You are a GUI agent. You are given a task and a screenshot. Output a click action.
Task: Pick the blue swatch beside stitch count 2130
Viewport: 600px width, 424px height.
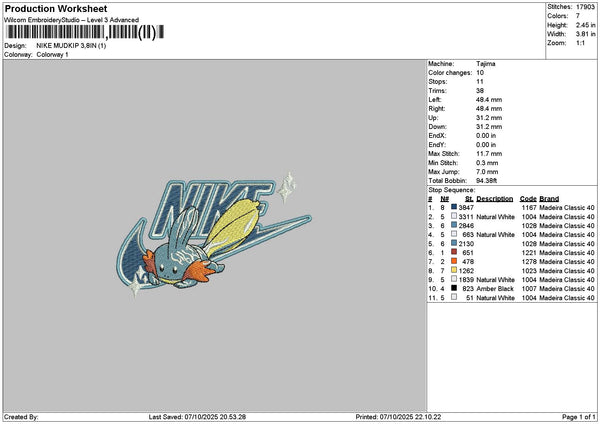click(454, 243)
